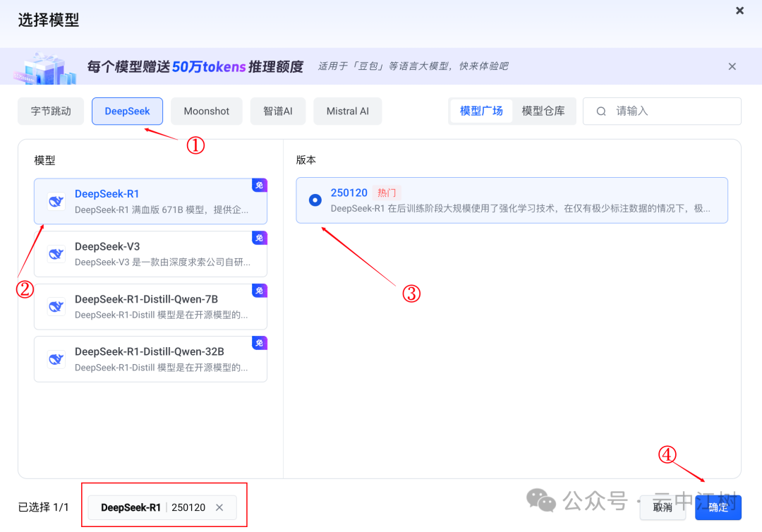
Task: Focus the 请输入 search field
Action: (x=662, y=111)
